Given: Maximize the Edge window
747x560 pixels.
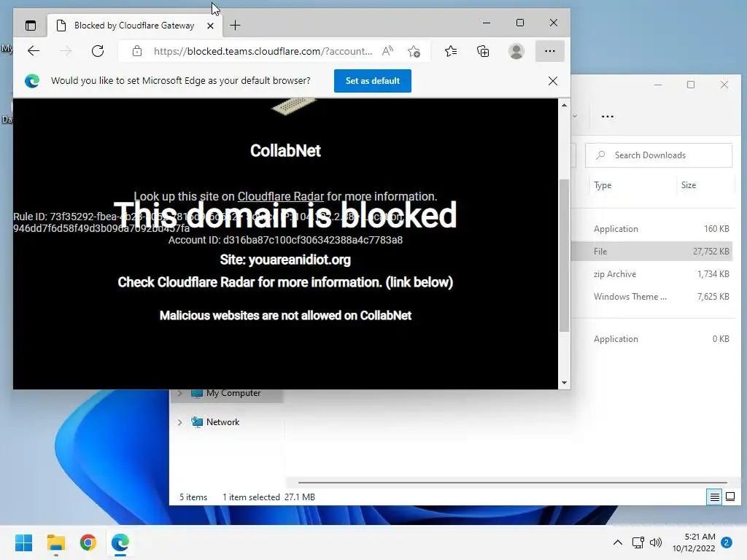Looking at the screenshot, I should coord(519,23).
